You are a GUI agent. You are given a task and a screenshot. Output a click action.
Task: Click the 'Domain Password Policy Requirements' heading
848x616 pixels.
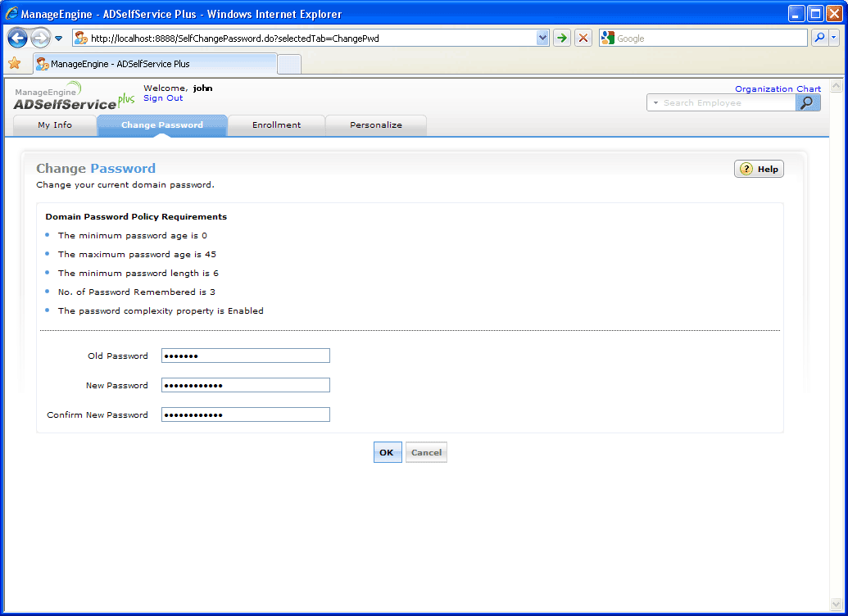pyautogui.click(x=136, y=216)
